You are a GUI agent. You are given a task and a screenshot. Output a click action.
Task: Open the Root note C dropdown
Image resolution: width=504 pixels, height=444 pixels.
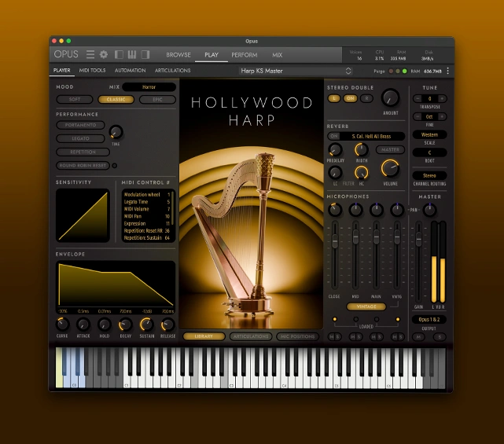(429, 152)
